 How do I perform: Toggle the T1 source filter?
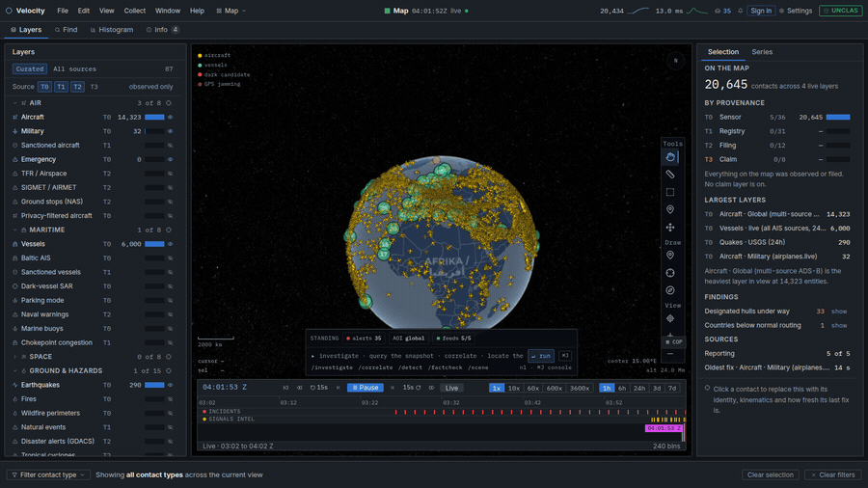coord(61,87)
